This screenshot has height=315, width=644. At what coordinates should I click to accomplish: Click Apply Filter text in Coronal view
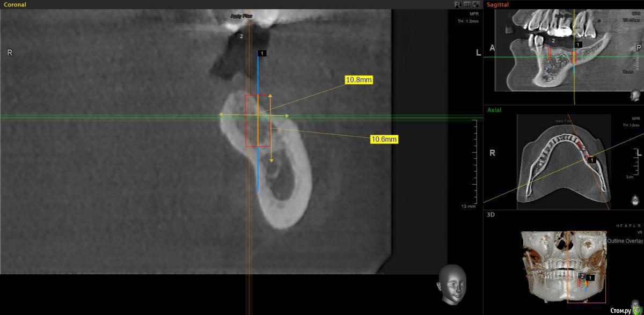(241, 16)
